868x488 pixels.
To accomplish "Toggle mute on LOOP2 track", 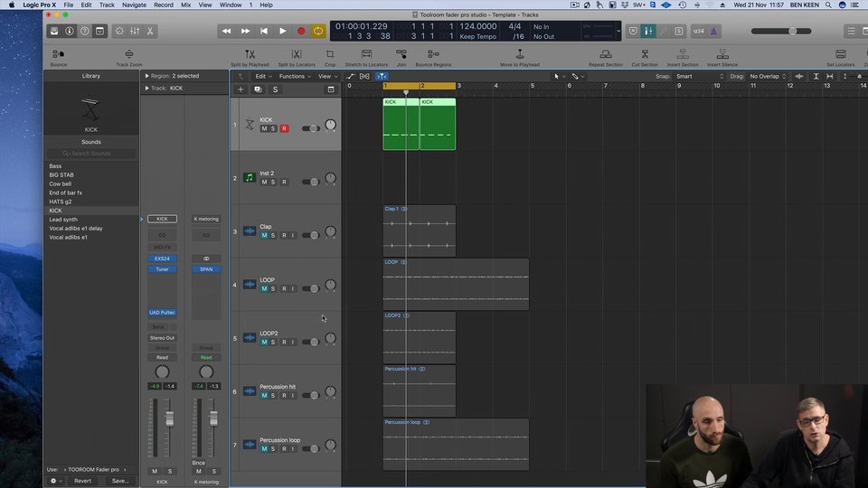I will 264,342.
